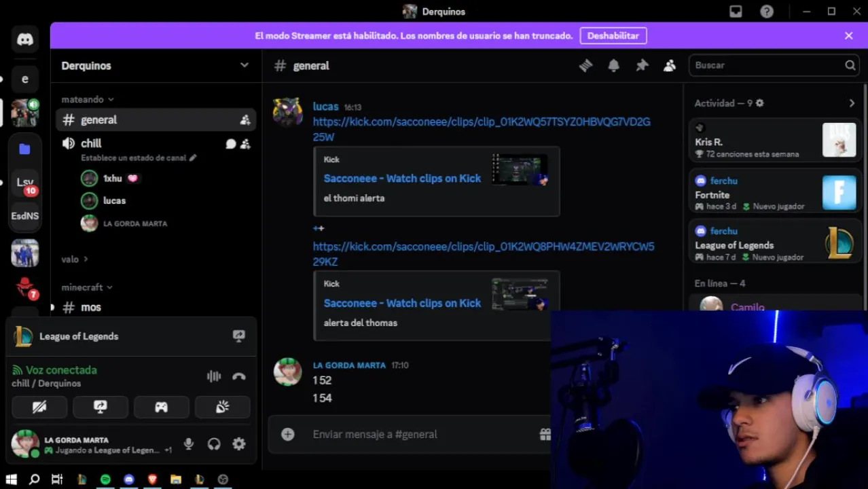Open threads in general channel header
Screen dimensions: 868x489
[585, 65]
